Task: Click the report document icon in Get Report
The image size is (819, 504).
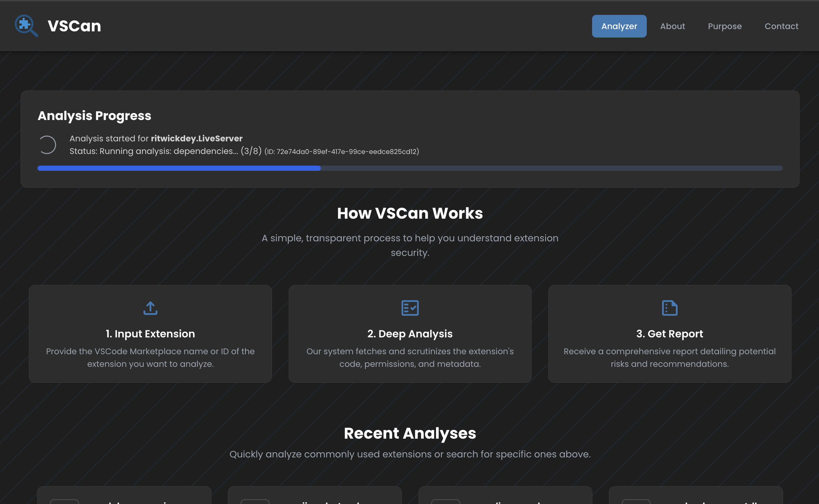Action: 669,308
